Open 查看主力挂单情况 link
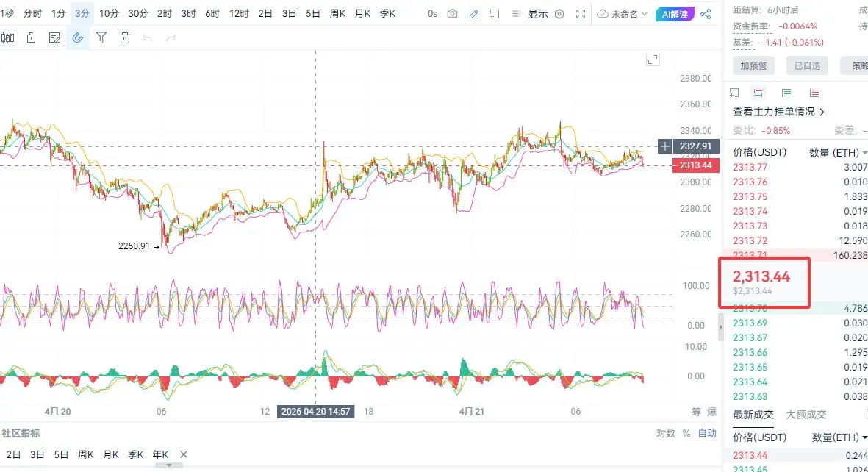The width and height of the screenshot is (868, 472). coord(779,112)
